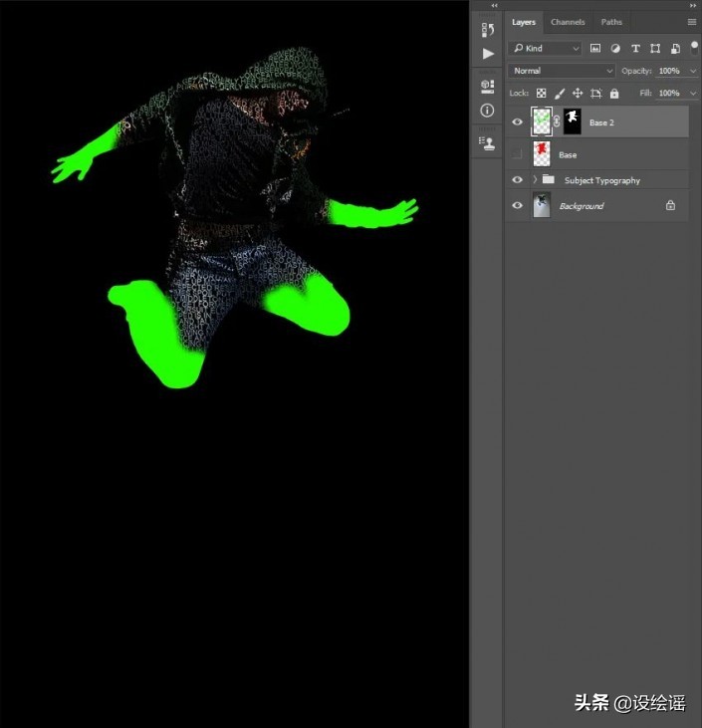Lock image pixels brush icon

(560, 94)
